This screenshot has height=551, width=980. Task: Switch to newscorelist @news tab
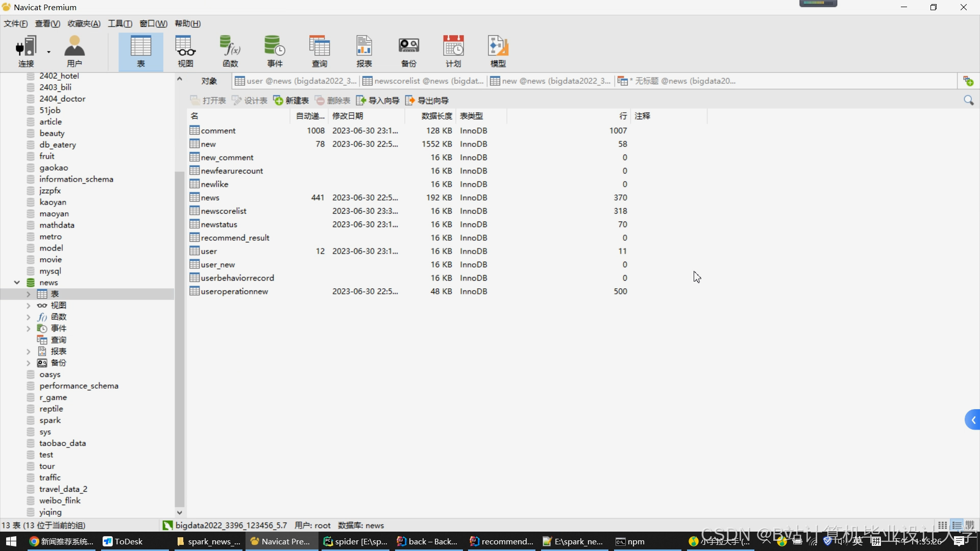coord(423,81)
